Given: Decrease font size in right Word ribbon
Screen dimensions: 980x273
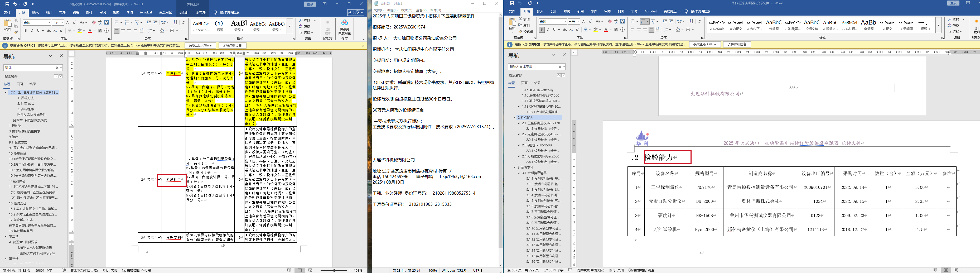Looking at the screenshot, I should 590,22.
